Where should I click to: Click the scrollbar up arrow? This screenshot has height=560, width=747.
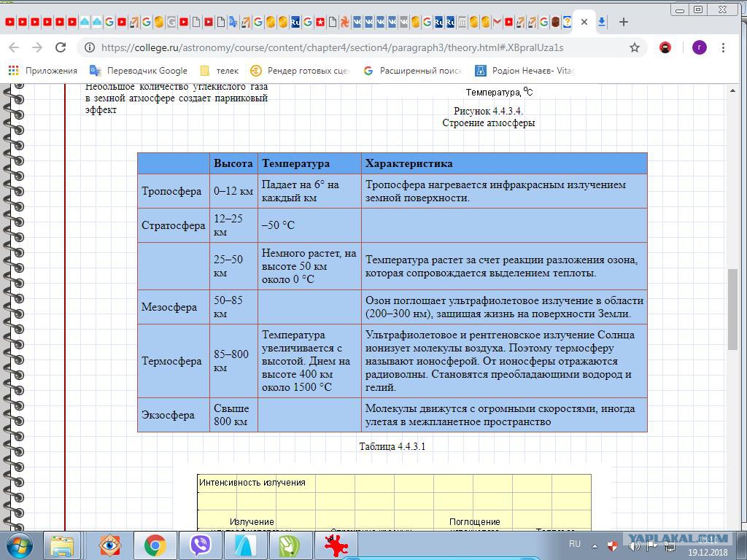732,90
